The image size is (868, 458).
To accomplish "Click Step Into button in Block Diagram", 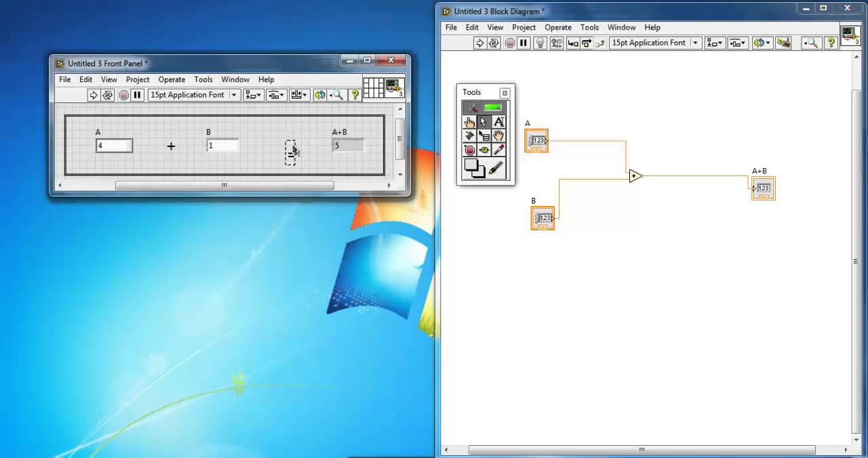I will point(573,43).
